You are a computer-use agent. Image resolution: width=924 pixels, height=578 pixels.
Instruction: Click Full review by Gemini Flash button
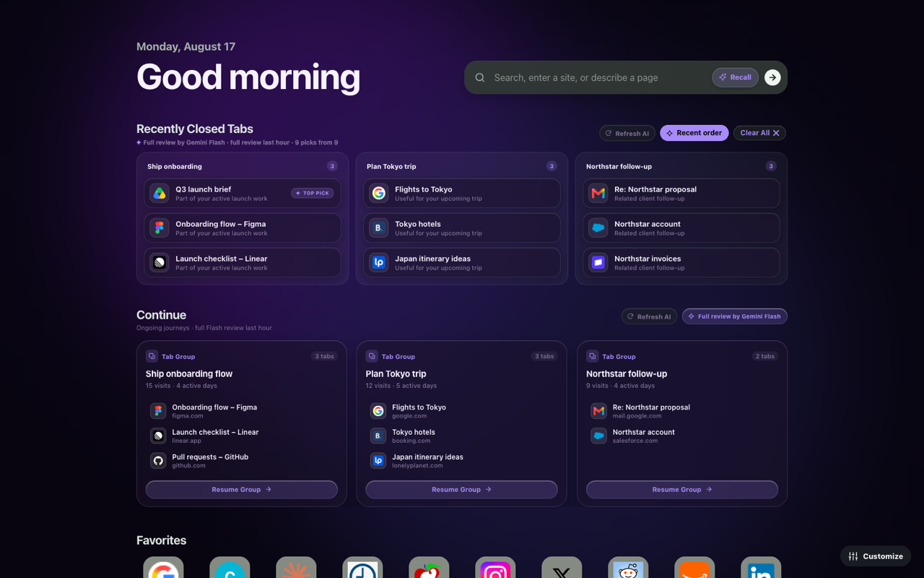[x=734, y=316]
